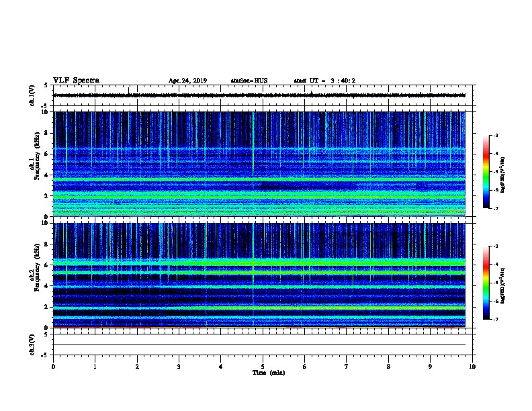
Task: Select the lower colorbar "log(PSD)" unit label
Action: pos(503,285)
